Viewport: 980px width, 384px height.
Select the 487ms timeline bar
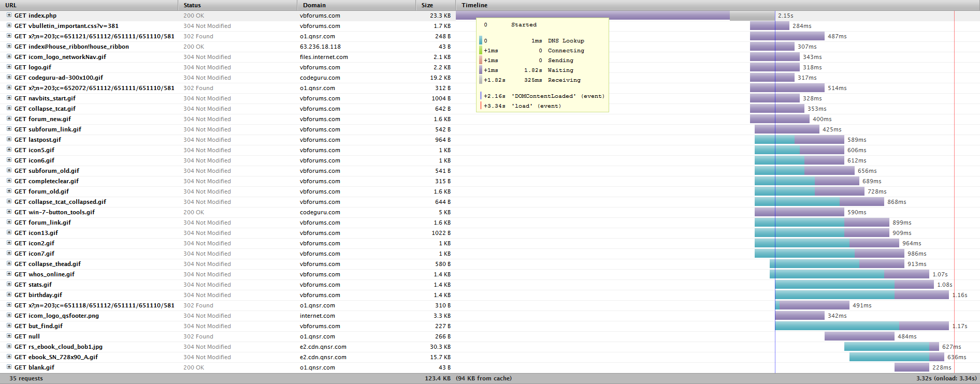[x=787, y=36]
